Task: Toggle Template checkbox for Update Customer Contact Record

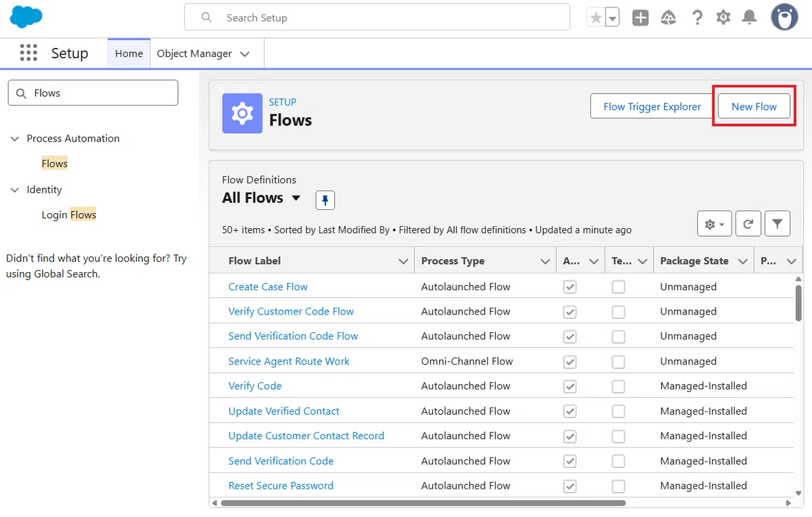Action: (x=618, y=436)
